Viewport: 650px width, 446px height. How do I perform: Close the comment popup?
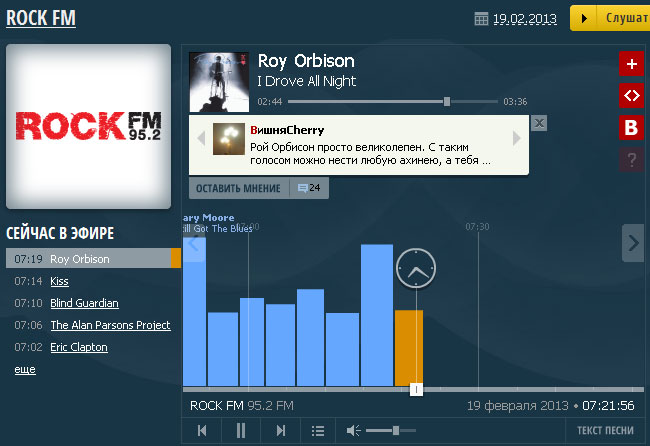[539, 122]
